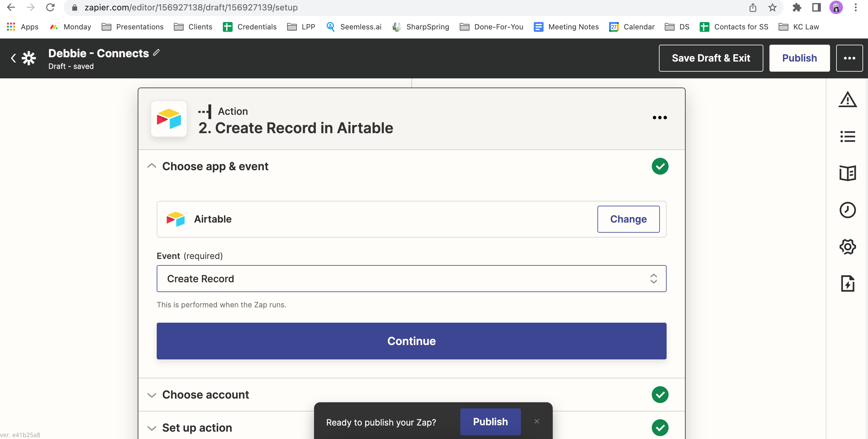This screenshot has height=439, width=868.
Task: Click the step title '2. Create Record in Airtable'
Action: tap(296, 128)
